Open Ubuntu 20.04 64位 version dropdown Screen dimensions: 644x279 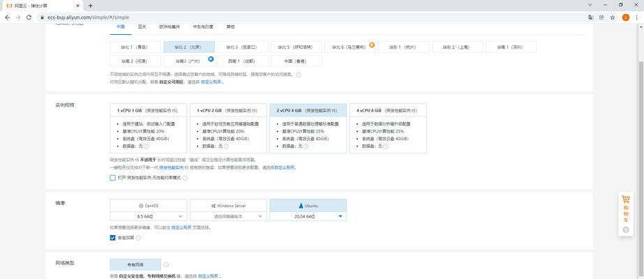pos(308,216)
